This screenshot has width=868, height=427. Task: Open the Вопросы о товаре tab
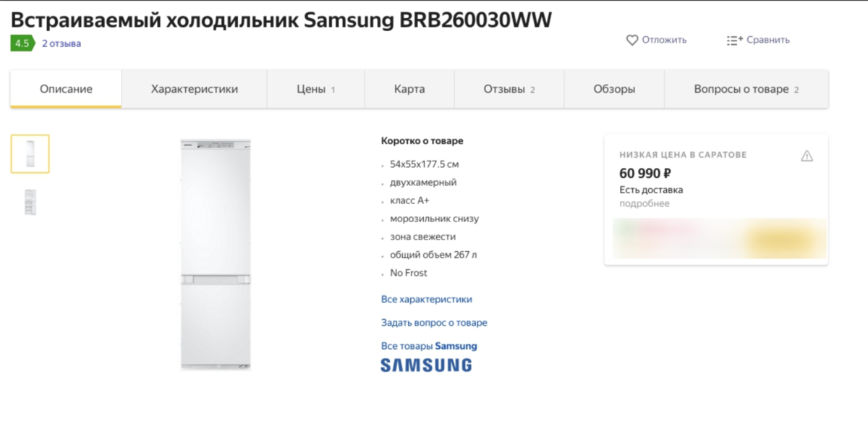tap(746, 89)
